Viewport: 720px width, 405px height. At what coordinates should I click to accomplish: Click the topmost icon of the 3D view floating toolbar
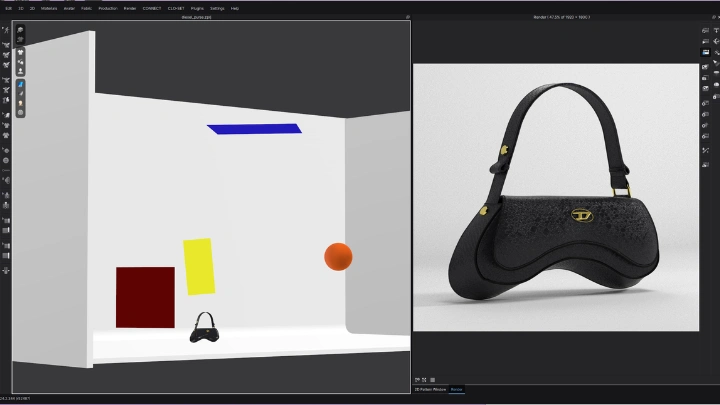click(x=20, y=30)
